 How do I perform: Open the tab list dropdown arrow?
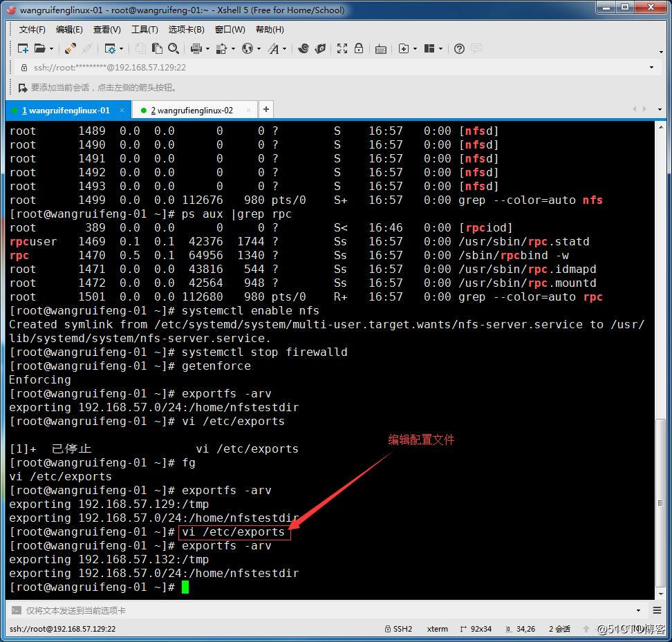click(x=660, y=109)
